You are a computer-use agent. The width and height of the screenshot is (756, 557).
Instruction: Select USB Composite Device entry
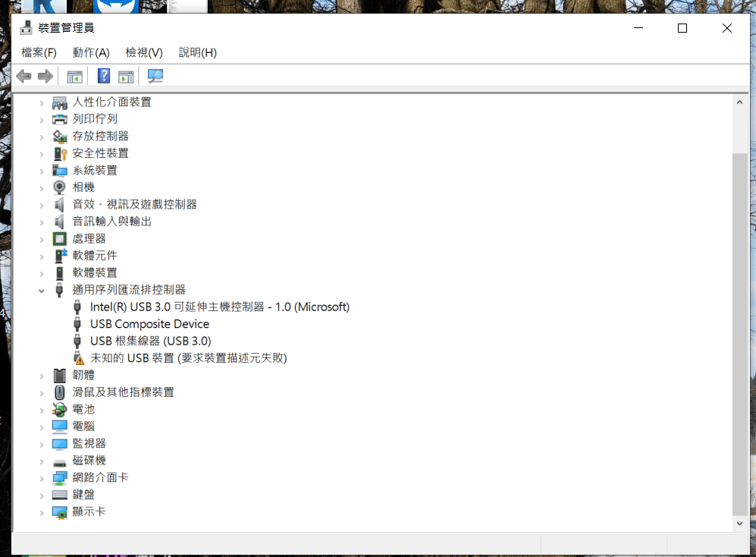[x=150, y=324]
